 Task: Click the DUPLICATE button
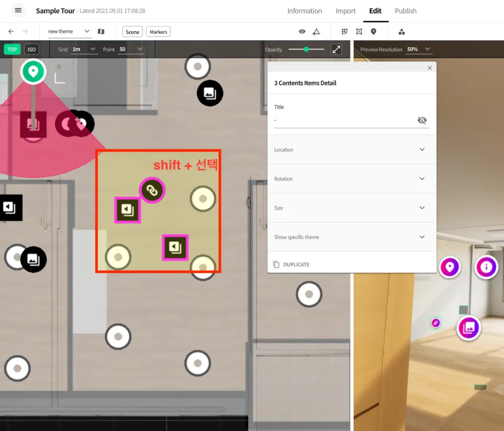point(291,264)
